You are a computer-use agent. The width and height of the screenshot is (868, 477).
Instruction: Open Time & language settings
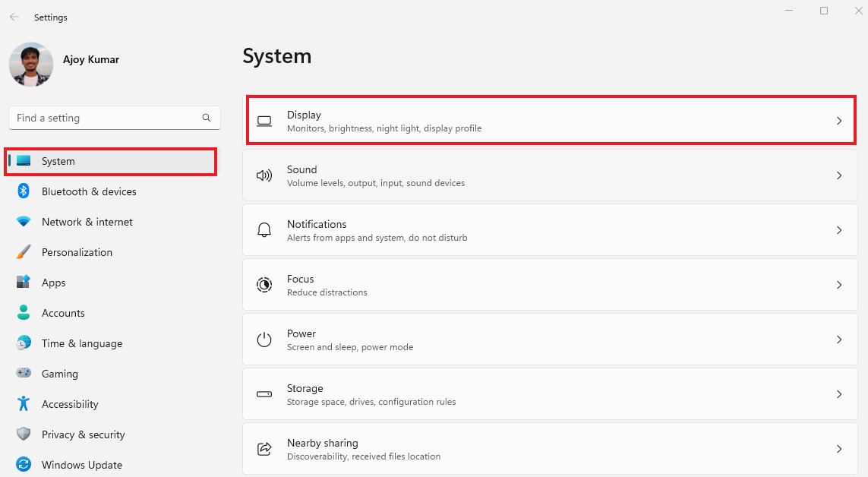pyautogui.click(x=81, y=343)
